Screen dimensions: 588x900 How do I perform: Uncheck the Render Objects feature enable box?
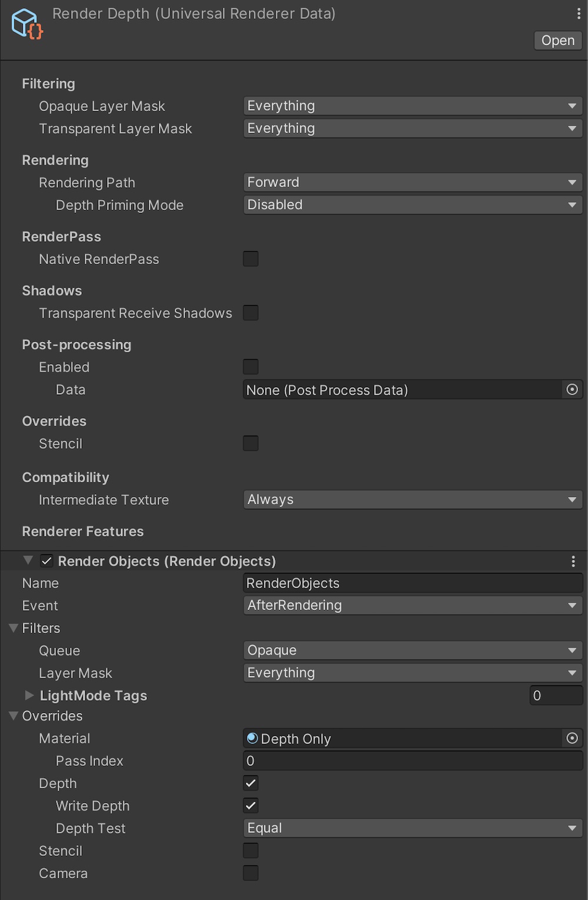[x=46, y=561]
